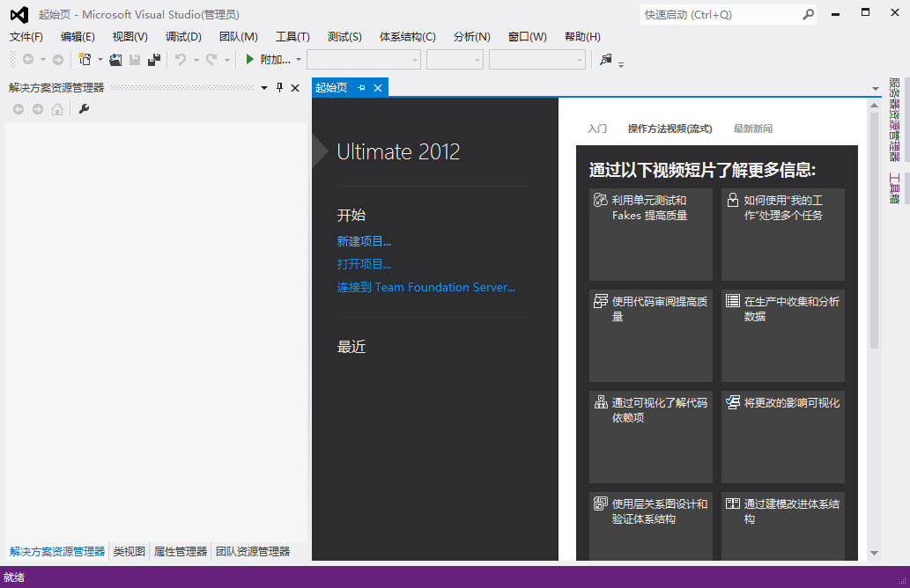This screenshot has width=910, height=588.
Task: Click the Find in Files toolbar icon
Action: pyautogui.click(x=605, y=59)
